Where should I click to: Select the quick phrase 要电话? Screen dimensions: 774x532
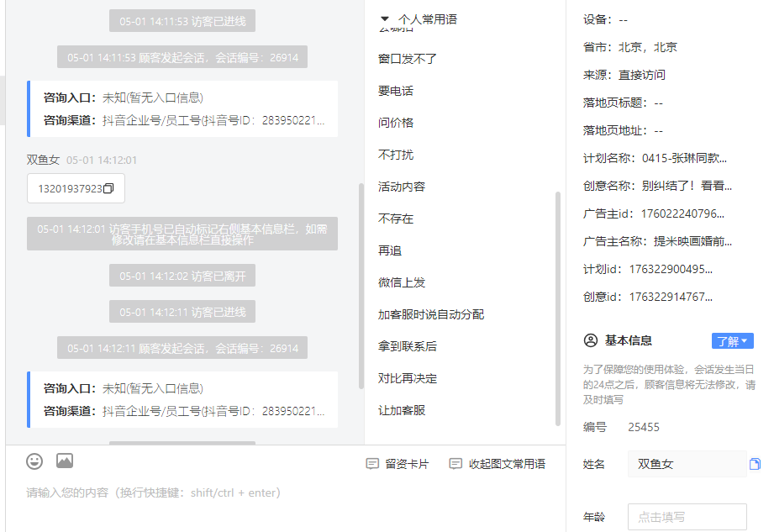click(x=396, y=91)
